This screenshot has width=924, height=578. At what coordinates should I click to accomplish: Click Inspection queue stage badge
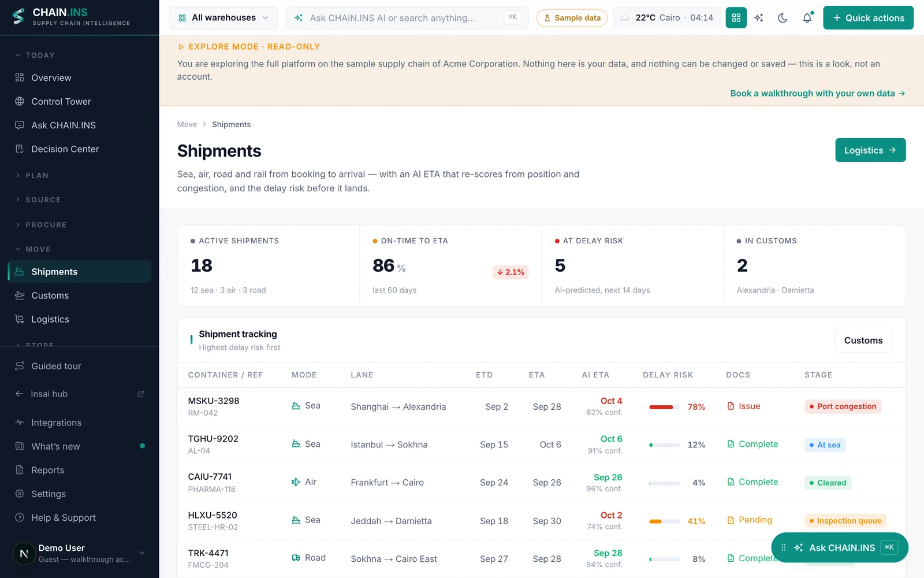(x=845, y=521)
